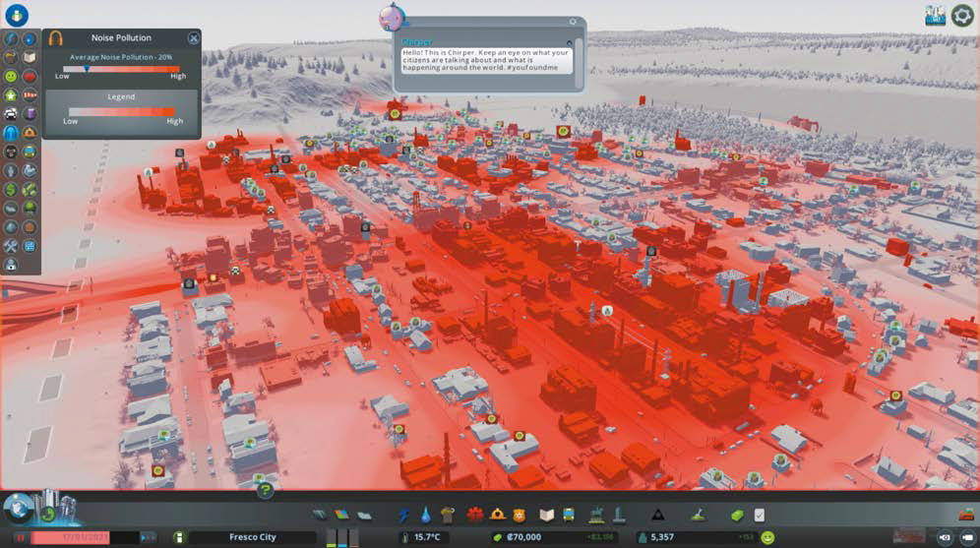Open the Fire Department build menu
The image size is (980, 548).
pos(498,516)
